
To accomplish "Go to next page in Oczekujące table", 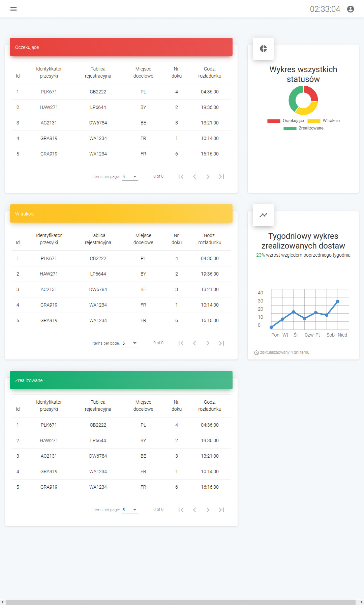I will [208, 177].
